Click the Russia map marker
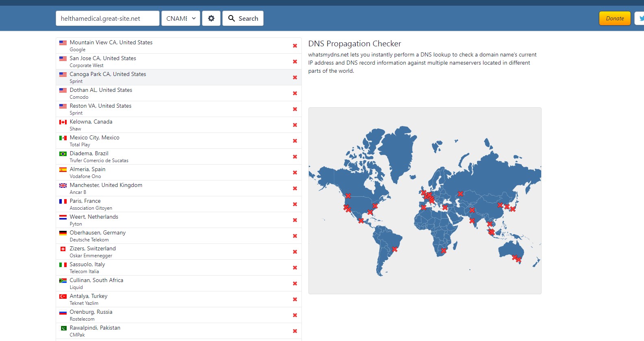The image size is (644, 341). tap(460, 194)
